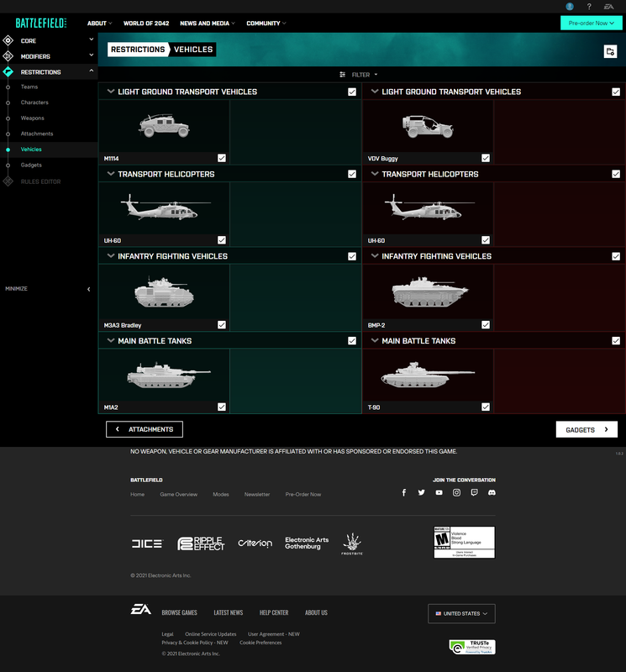Collapse left Infantry Fighting Vehicles section
The image size is (626, 672).
point(111,256)
